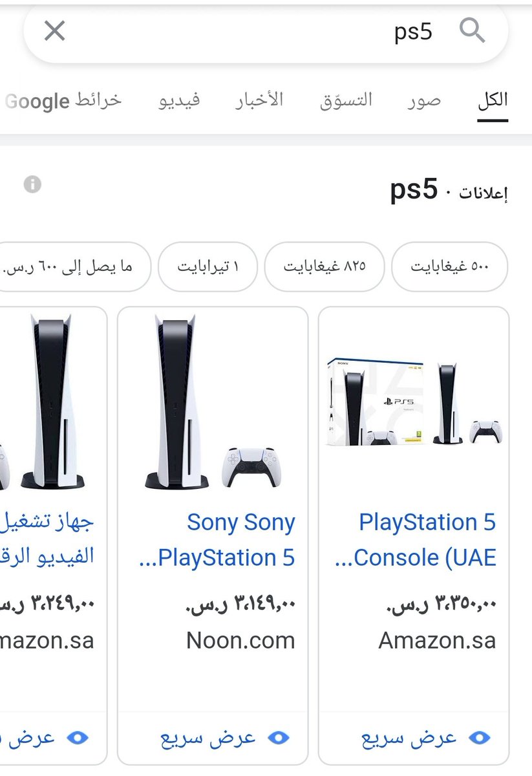Select the price up to ٦٠٠ ر.س chip
Viewport: 532px width, 776px height.
[x=74, y=266]
